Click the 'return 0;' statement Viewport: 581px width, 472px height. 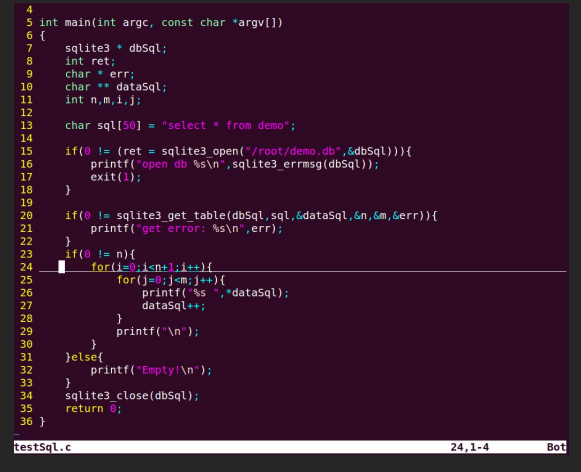[x=93, y=408]
